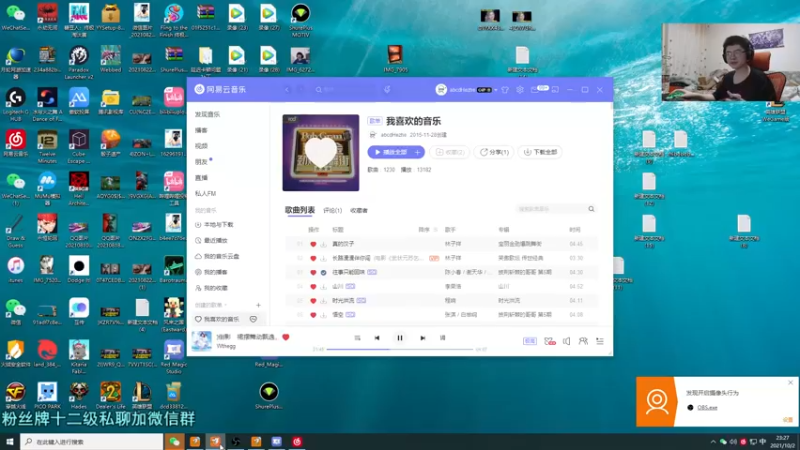Switch to 歌曲列表 tab
The height and width of the screenshot is (450, 800).
click(x=299, y=210)
